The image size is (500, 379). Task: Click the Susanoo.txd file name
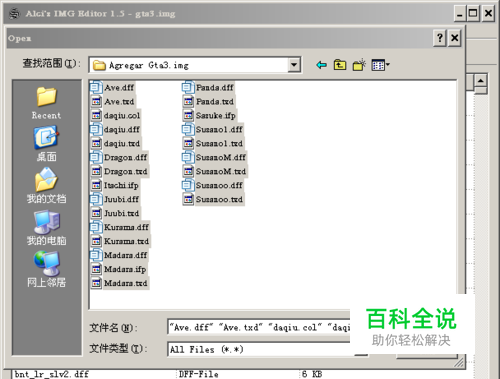click(x=219, y=199)
